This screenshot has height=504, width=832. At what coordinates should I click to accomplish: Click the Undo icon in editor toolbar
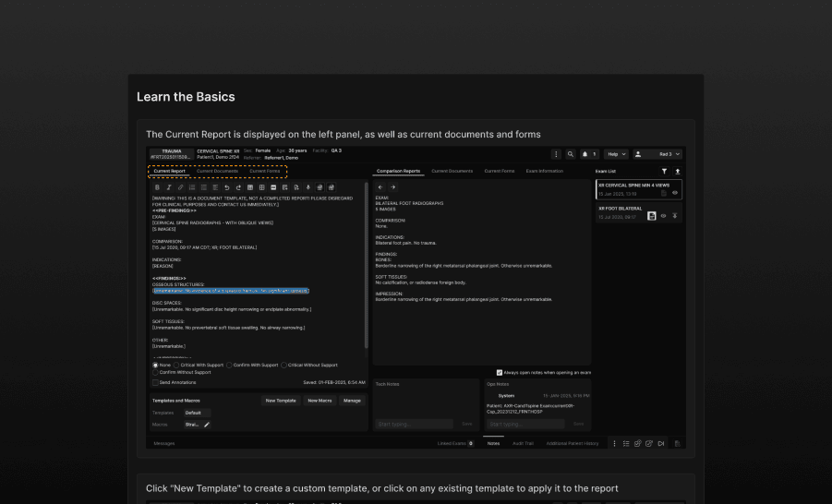pyautogui.click(x=226, y=187)
